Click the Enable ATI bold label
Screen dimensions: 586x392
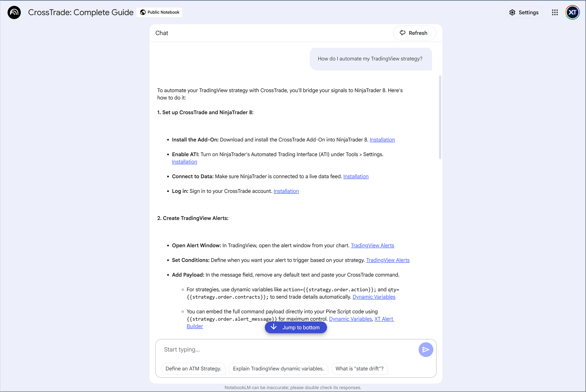[x=185, y=154]
